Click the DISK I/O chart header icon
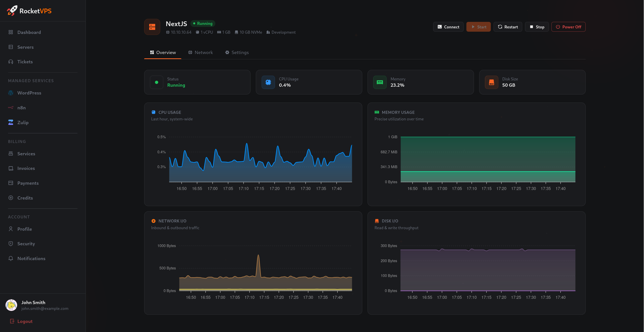644x332 pixels. (377, 221)
